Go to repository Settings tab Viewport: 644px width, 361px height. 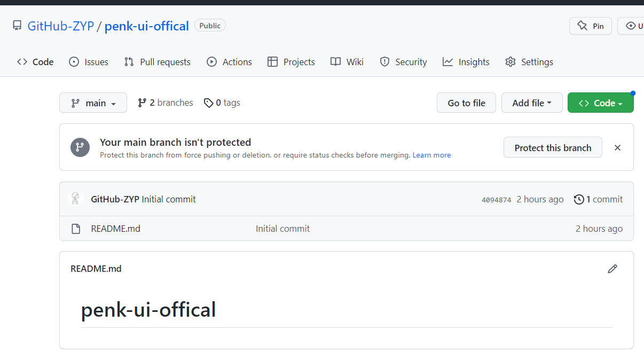coord(529,62)
